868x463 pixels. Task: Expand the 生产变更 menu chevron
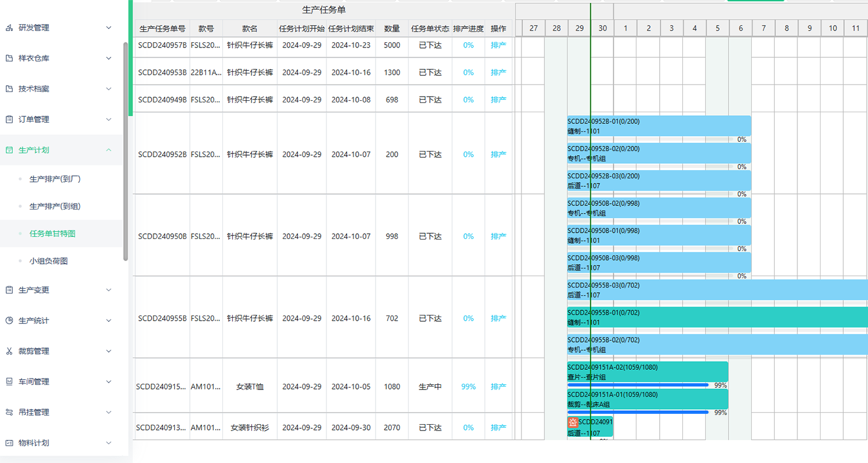tap(109, 290)
